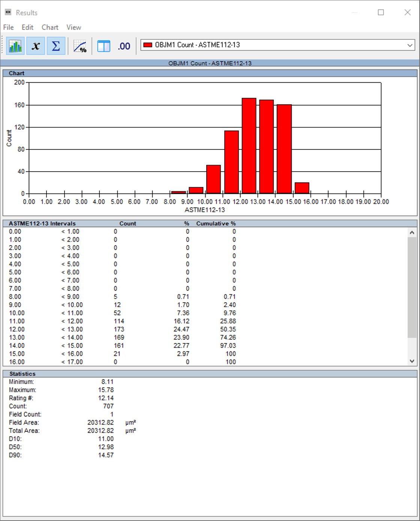Click the tallest histogram bar at 12.00
The image size is (420, 521).
(249, 146)
